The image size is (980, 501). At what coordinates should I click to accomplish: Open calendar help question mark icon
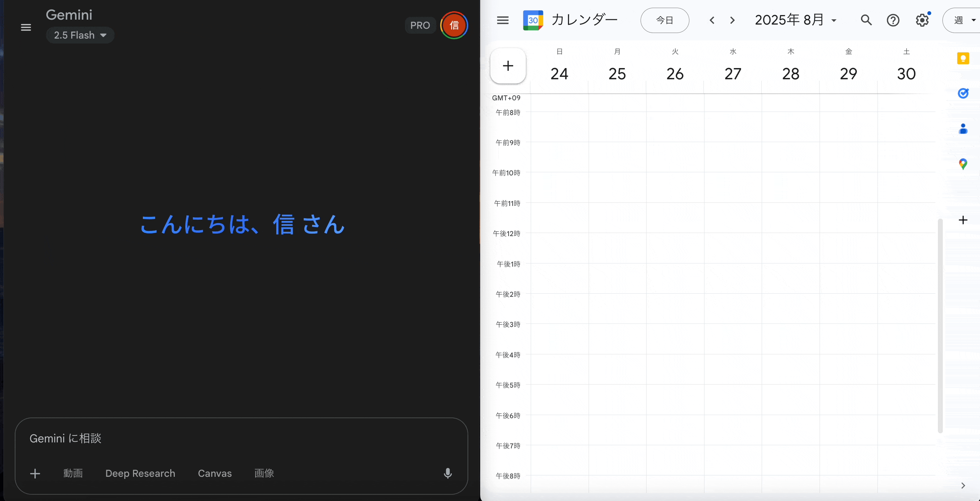[x=893, y=20]
